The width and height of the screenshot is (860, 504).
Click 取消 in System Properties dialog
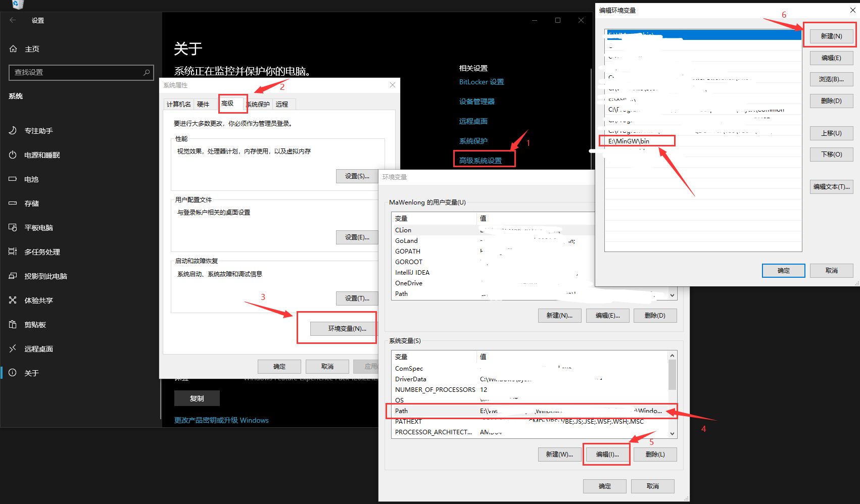327,366
